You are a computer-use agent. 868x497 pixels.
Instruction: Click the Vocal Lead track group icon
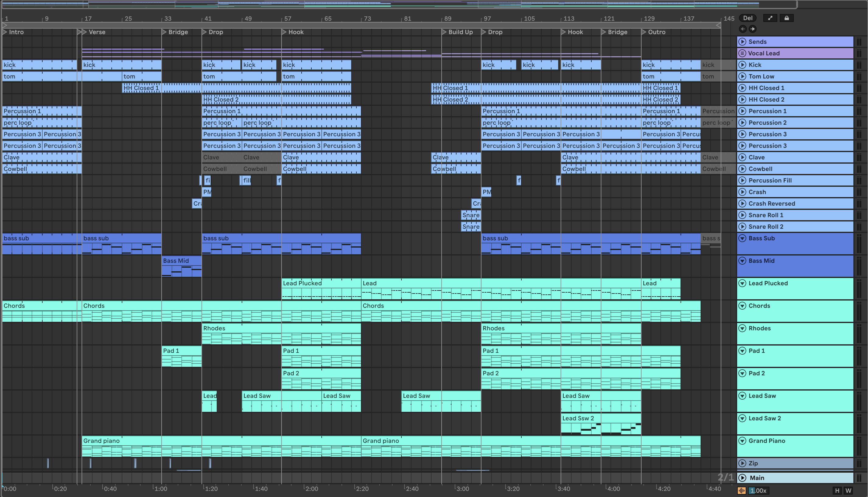point(742,53)
